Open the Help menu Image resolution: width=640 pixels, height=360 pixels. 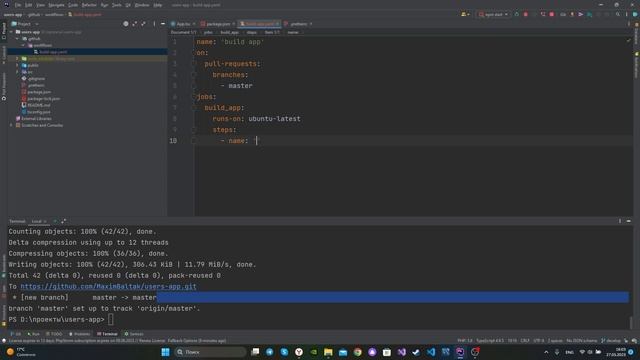pos(158,5)
